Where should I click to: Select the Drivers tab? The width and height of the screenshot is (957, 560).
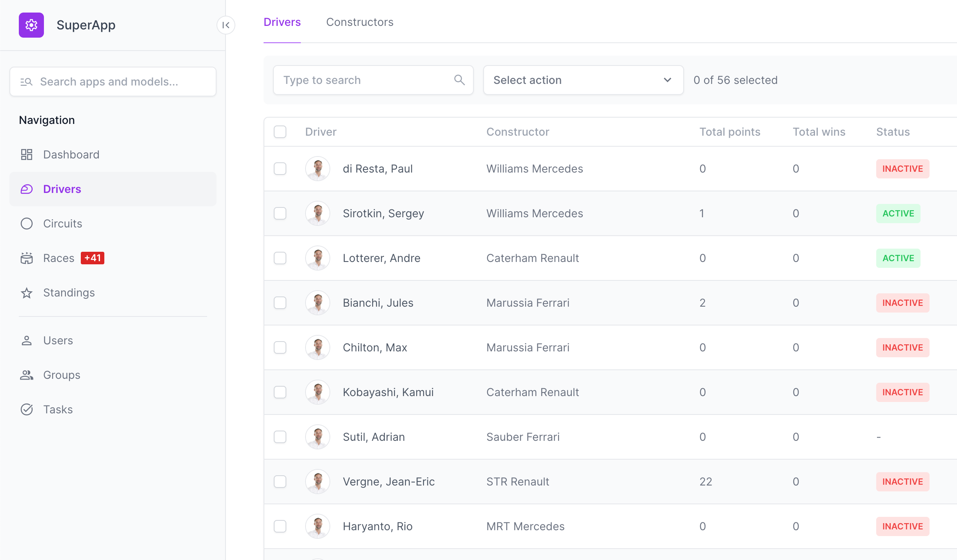pos(282,22)
